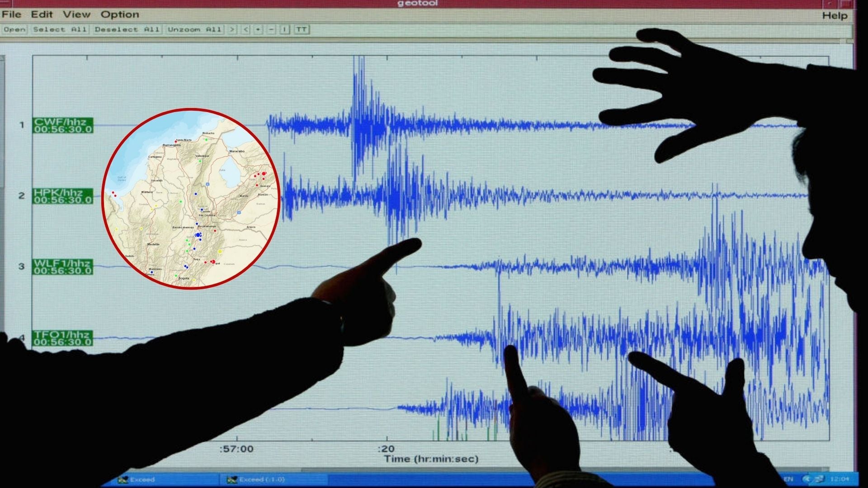
Task: Open the File menu
Action: (x=11, y=14)
